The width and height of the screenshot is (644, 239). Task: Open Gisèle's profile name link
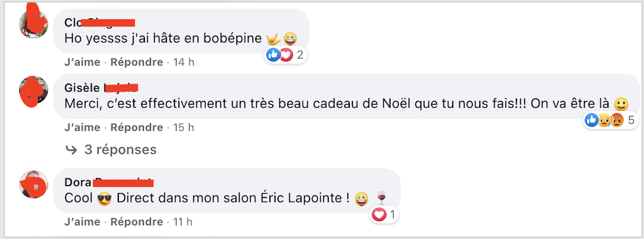(100, 88)
